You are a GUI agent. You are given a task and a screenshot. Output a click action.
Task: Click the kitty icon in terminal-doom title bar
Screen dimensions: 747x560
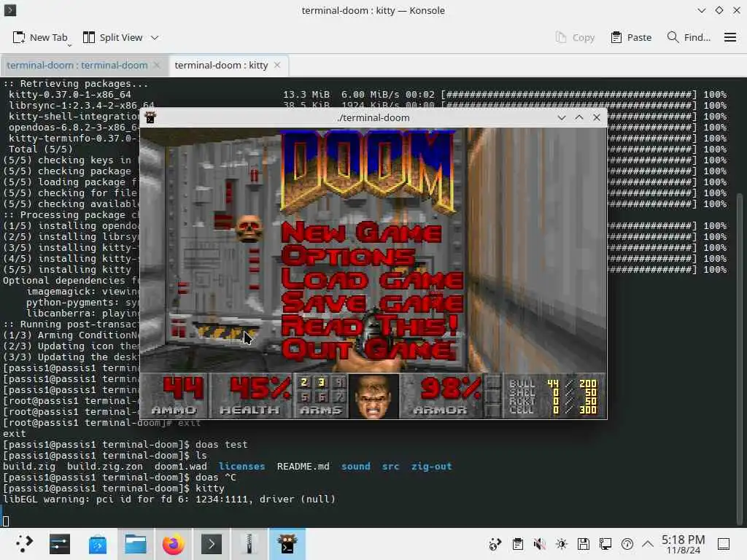(150, 117)
